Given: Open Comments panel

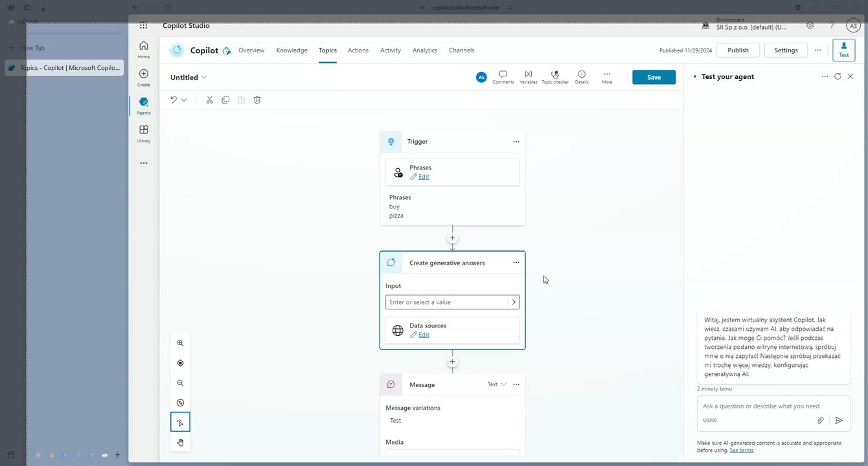Looking at the screenshot, I should (503, 77).
